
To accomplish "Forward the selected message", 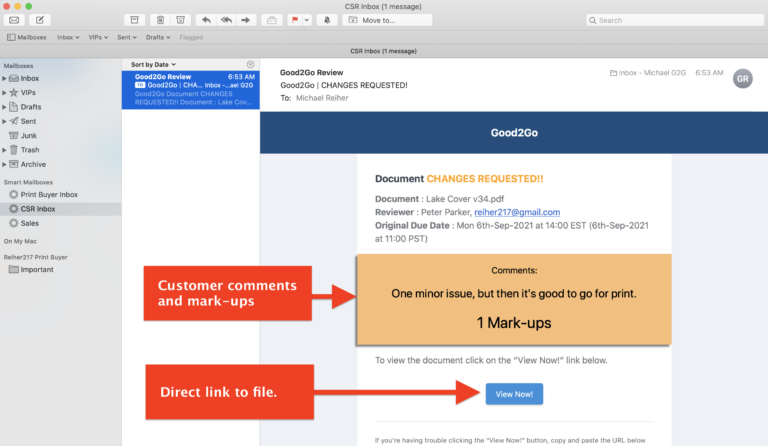I will [245, 20].
